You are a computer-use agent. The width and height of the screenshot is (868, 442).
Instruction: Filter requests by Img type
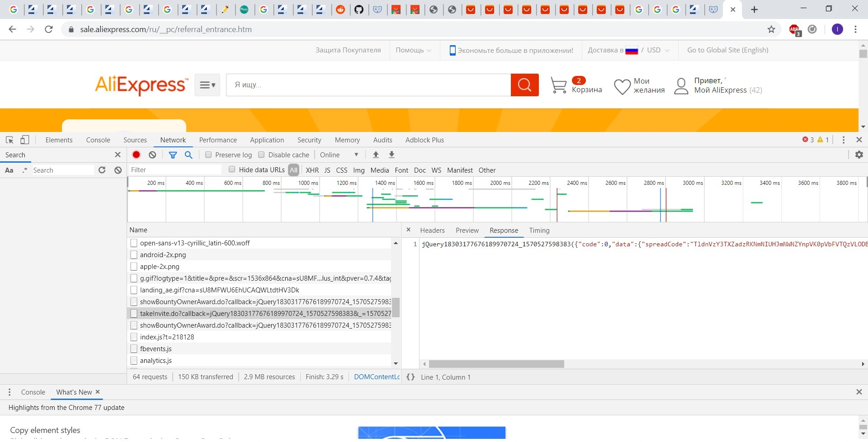[x=359, y=170]
